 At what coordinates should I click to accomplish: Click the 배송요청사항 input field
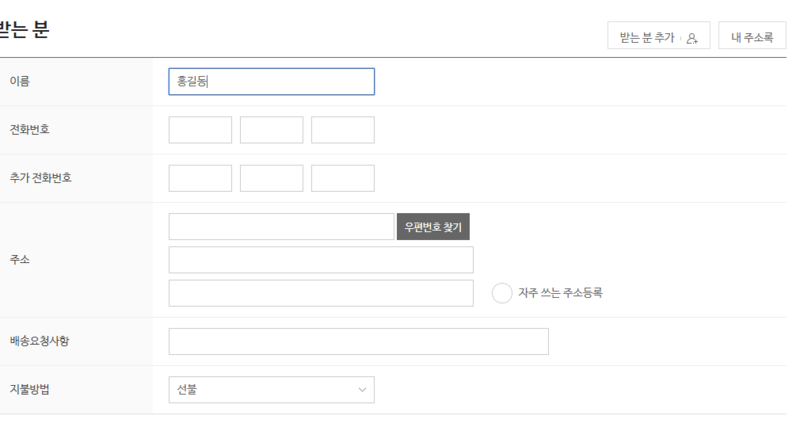coord(359,341)
